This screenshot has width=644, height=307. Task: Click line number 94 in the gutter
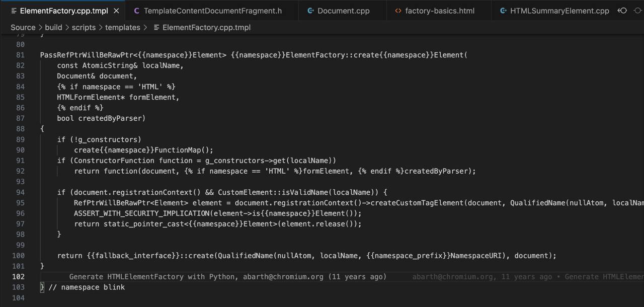(x=20, y=192)
